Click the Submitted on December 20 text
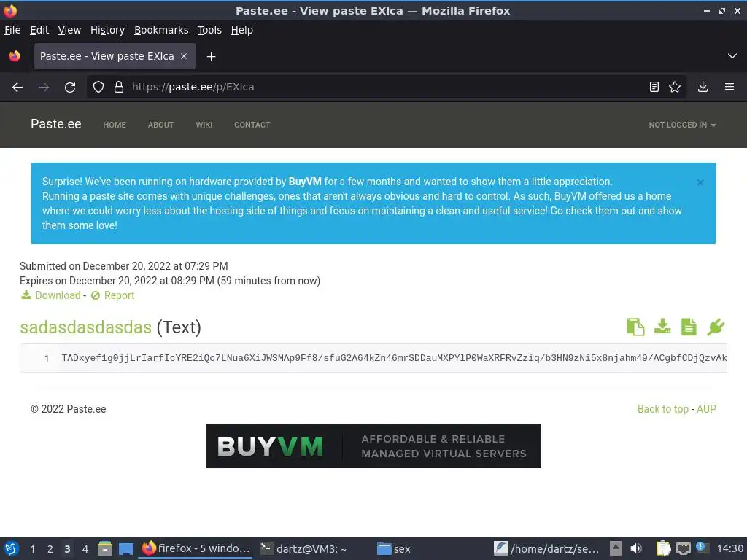 pos(124,266)
